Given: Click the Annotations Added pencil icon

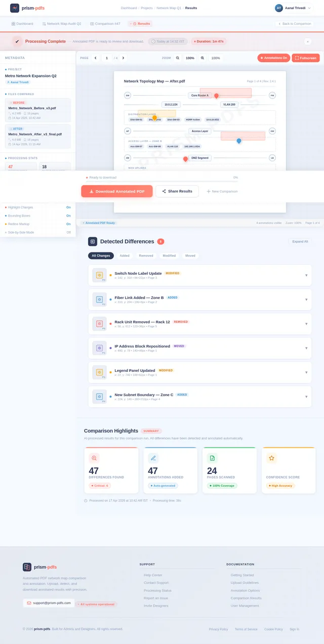Looking at the screenshot, I should tap(153, 458).
